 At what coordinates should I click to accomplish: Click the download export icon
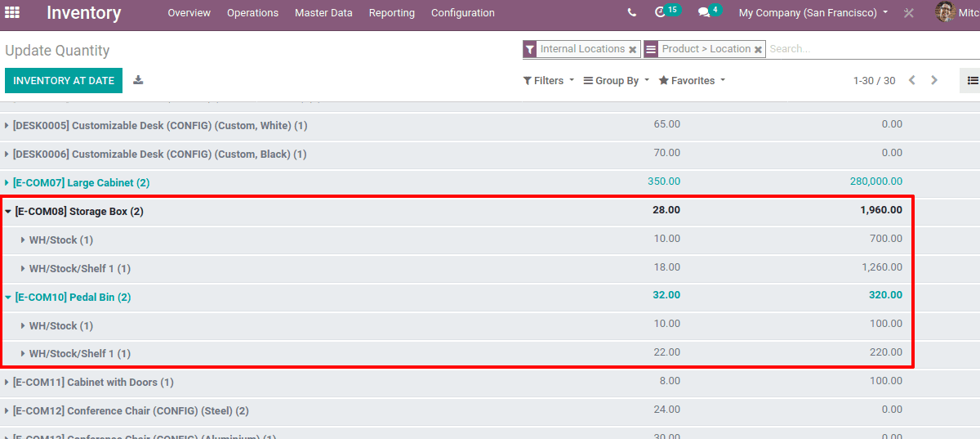click(138, 80)
